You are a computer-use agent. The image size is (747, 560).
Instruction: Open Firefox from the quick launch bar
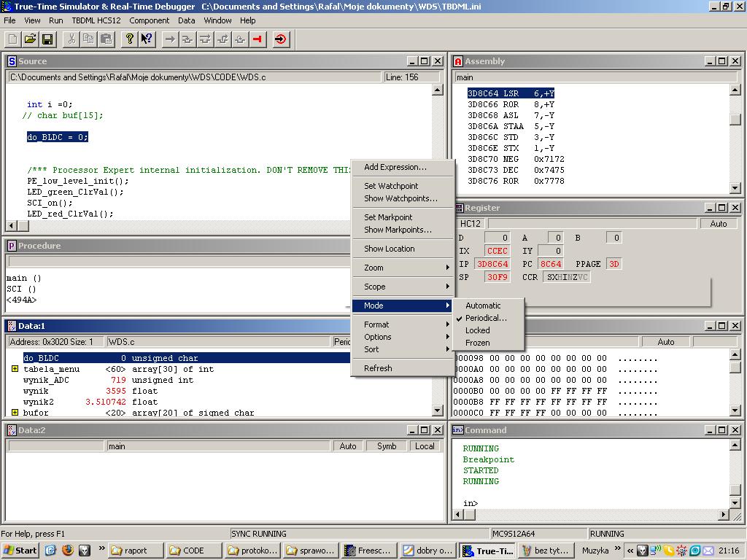coord(68,550)
